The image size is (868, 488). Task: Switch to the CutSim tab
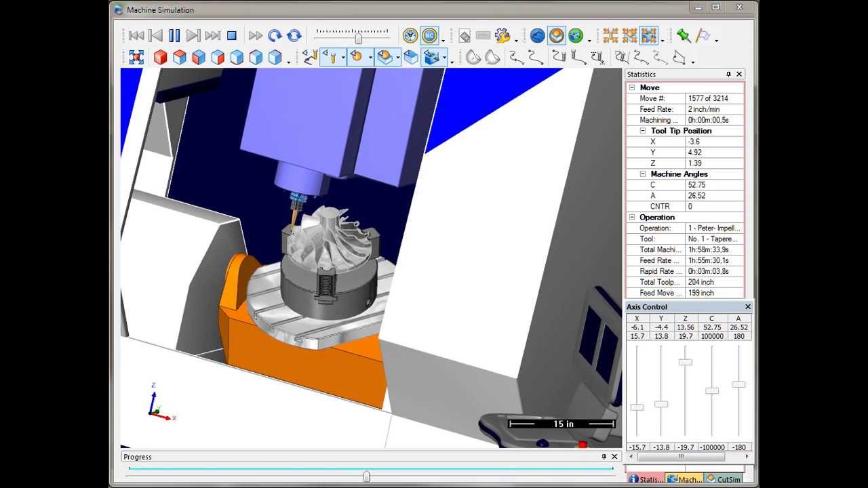click(724, 479)
